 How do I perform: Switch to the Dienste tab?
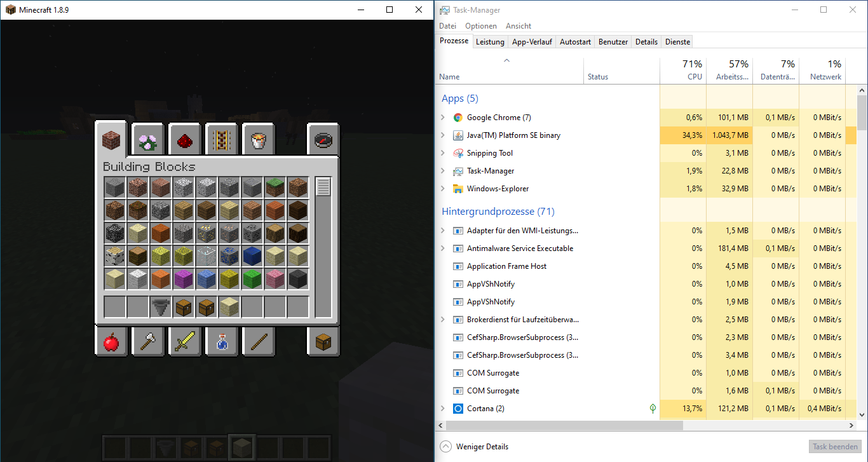[x=677, y=42]
